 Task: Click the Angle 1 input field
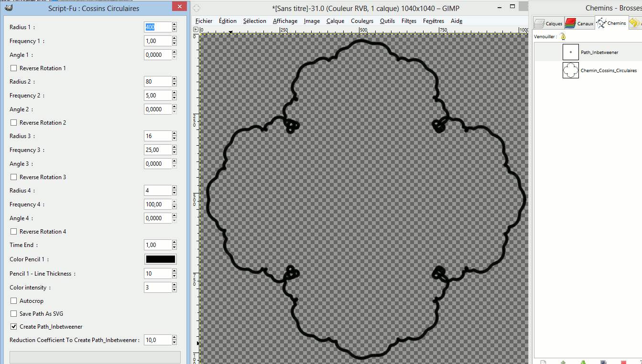pyautogui.click(x=158, y=55)
